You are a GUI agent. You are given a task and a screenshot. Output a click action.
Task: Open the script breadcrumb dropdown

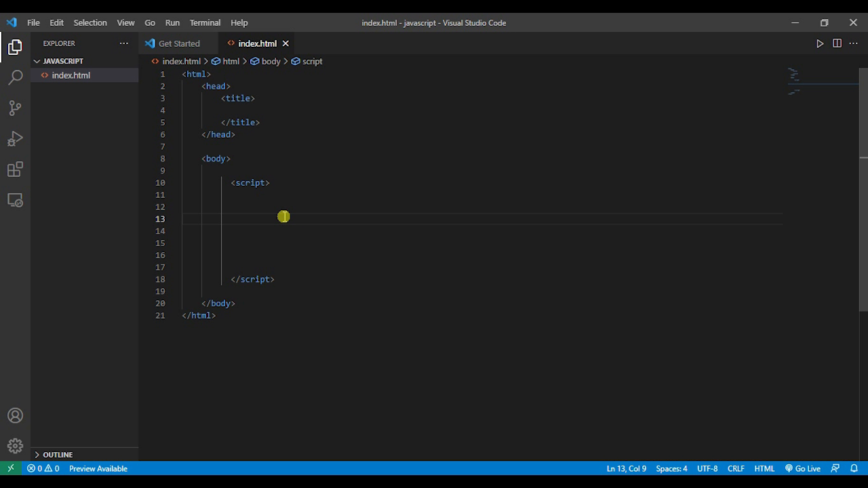[x=307, y=61]
